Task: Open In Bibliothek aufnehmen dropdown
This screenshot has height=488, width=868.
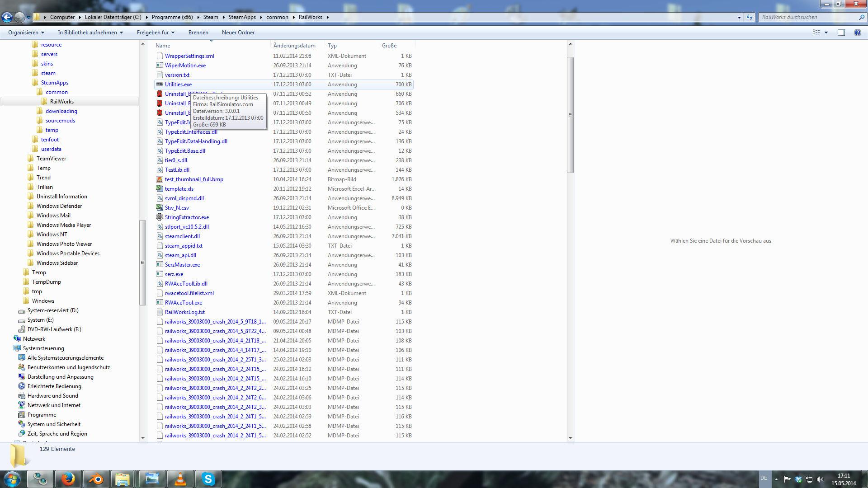Action: 90,33
